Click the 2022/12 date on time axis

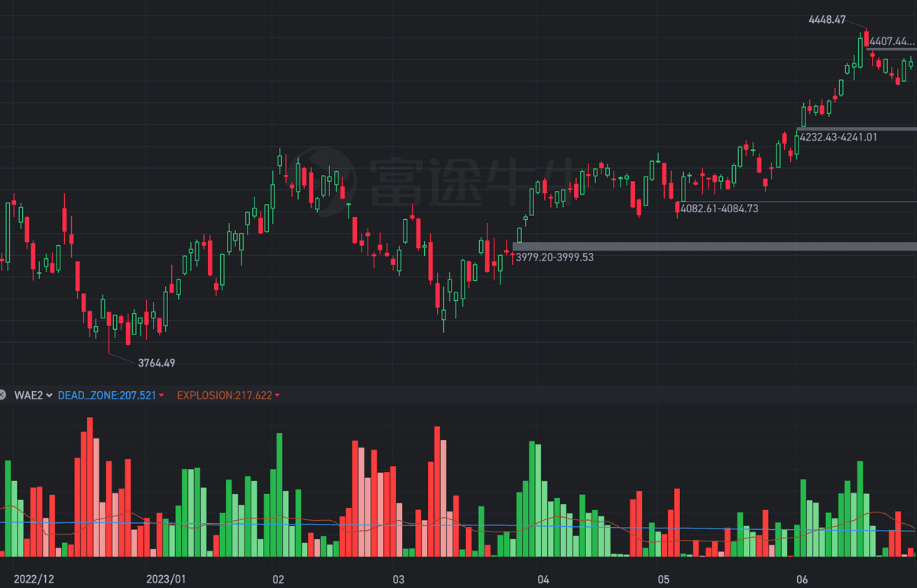34,580
